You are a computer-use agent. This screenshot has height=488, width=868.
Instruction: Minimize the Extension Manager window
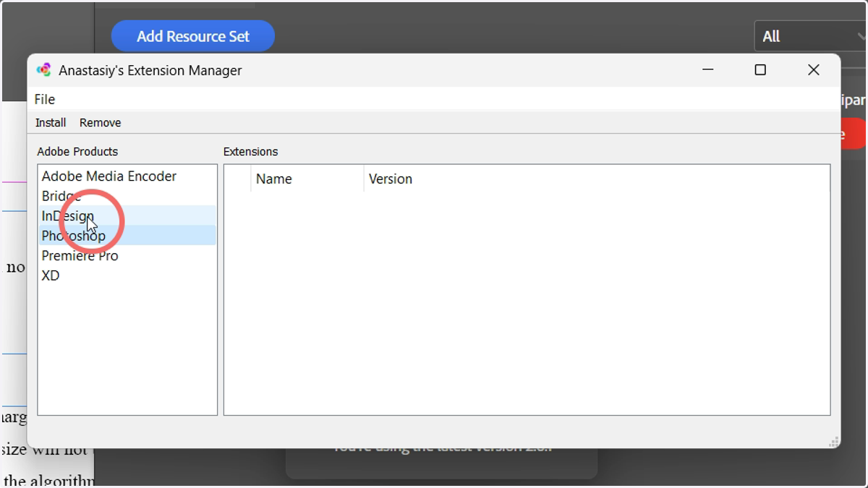[x=707, y=70]
